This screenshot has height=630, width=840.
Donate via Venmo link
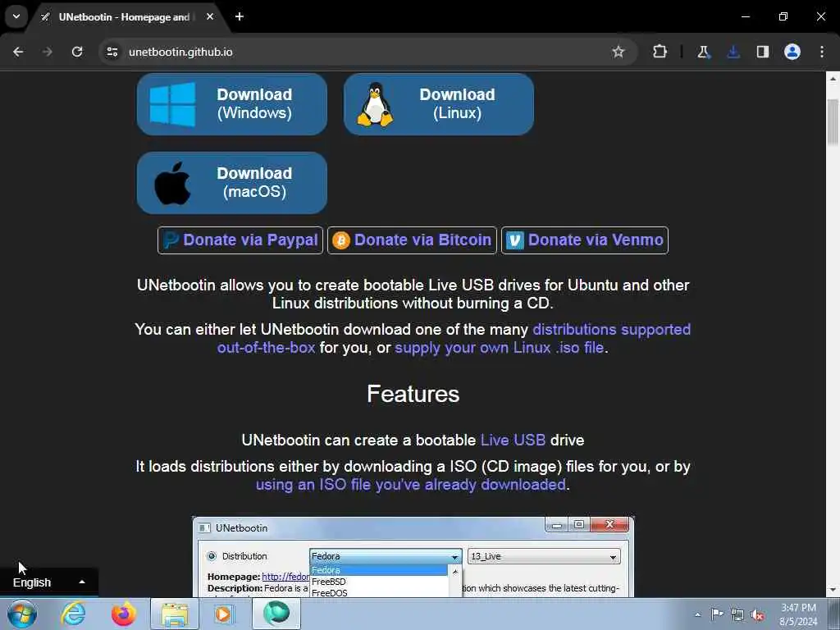(x=585, y=240)
